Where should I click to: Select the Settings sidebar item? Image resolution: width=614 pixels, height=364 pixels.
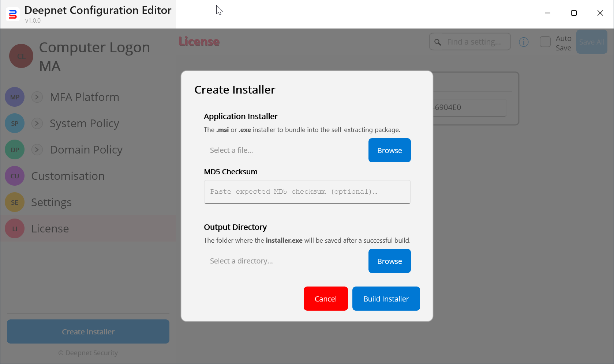[x=52, y=202]
